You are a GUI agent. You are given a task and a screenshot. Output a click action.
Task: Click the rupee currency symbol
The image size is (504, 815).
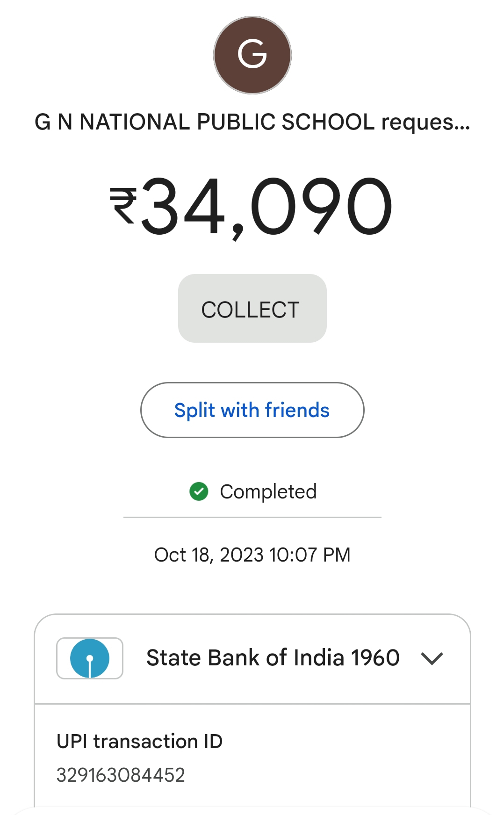click(123, 206)
